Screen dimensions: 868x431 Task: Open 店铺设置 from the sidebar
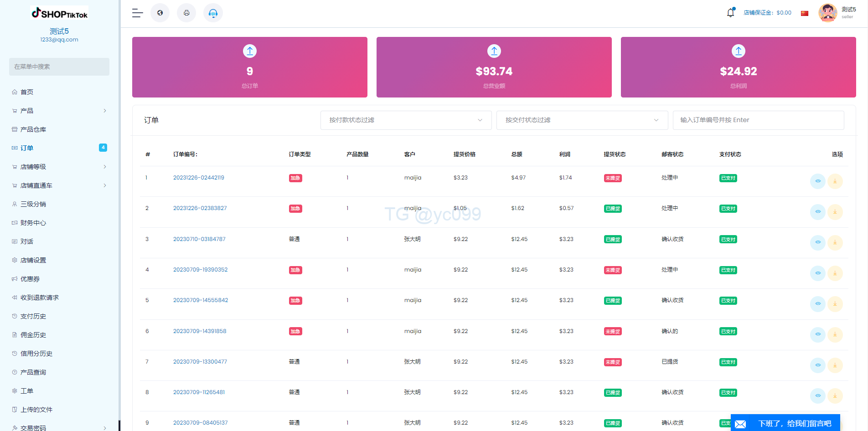tap(32, 260)
